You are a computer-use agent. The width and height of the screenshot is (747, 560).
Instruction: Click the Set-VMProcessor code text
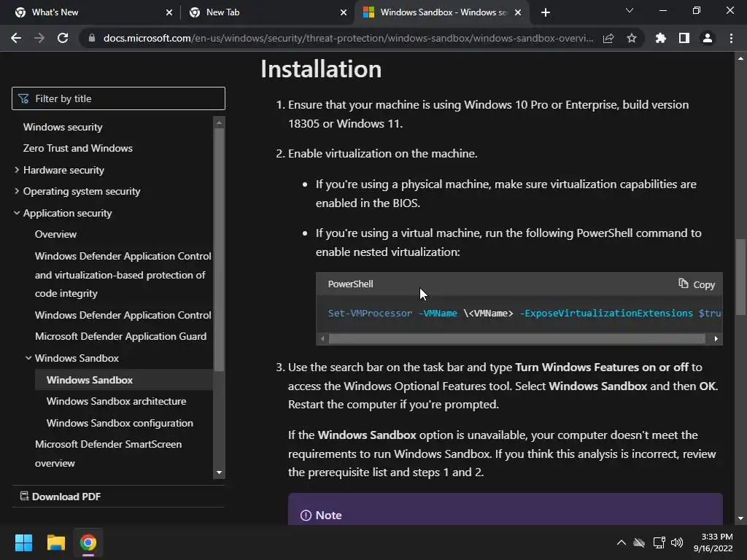[370, 313]
